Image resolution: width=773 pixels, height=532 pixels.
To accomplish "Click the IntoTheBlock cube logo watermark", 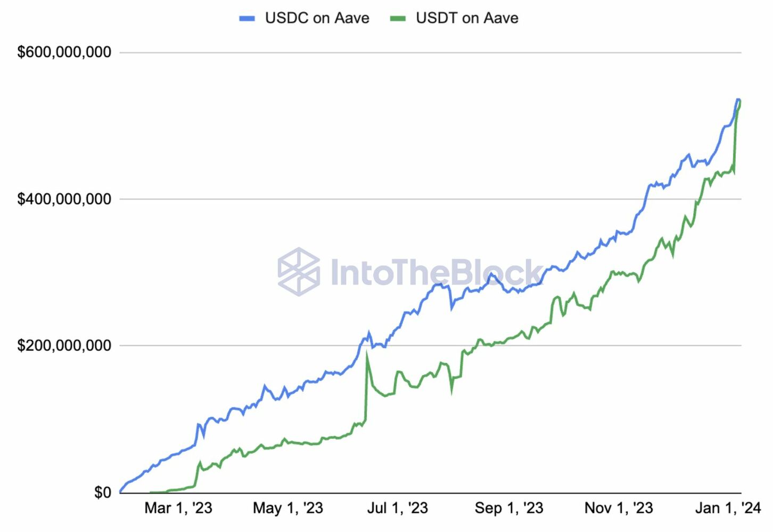I will click(x=299, y=271).
